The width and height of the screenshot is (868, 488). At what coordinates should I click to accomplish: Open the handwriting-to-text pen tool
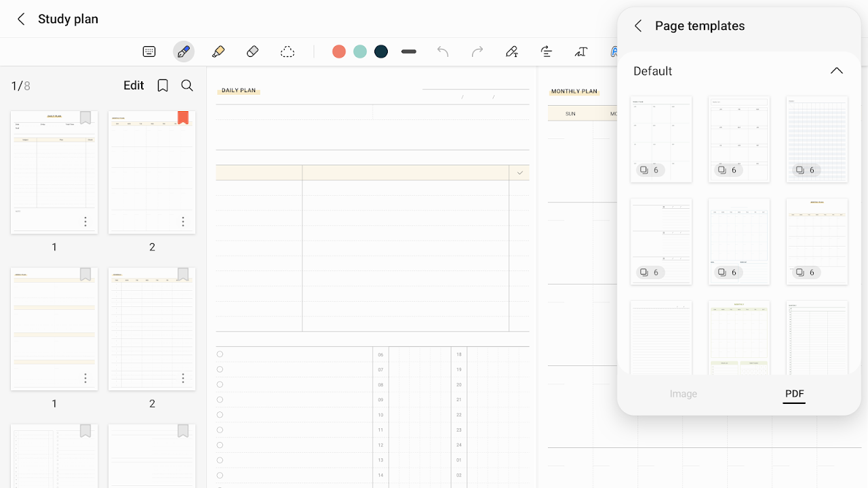point(512,52)
